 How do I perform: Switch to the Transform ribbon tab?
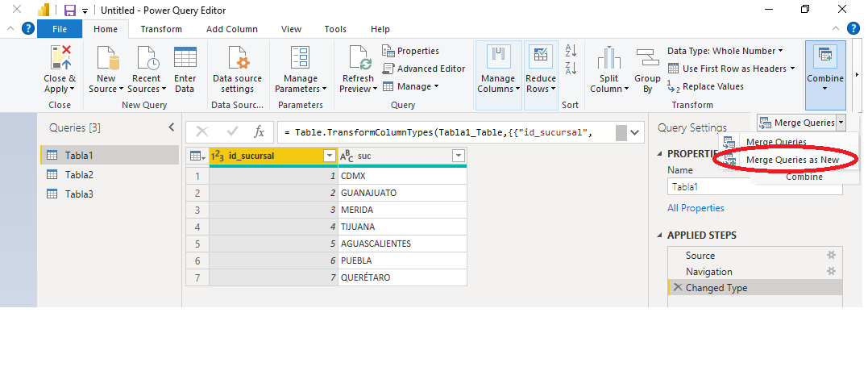coord(161,29)
